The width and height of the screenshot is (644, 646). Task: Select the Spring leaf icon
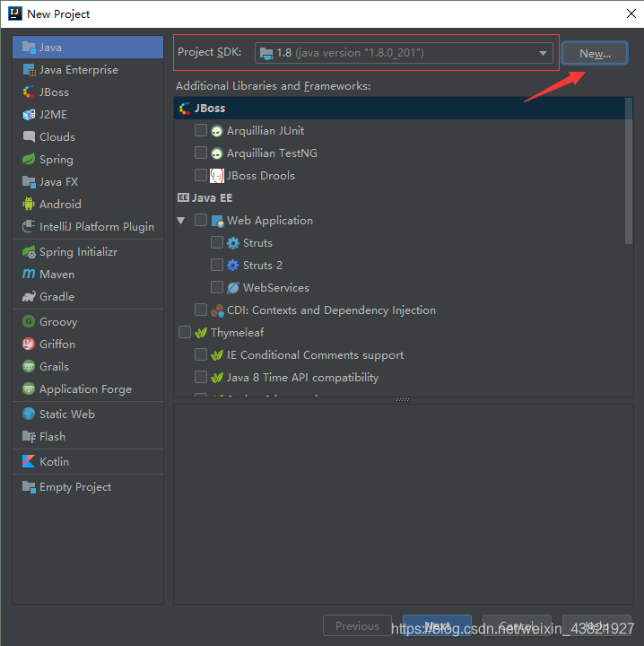point(29,160)
